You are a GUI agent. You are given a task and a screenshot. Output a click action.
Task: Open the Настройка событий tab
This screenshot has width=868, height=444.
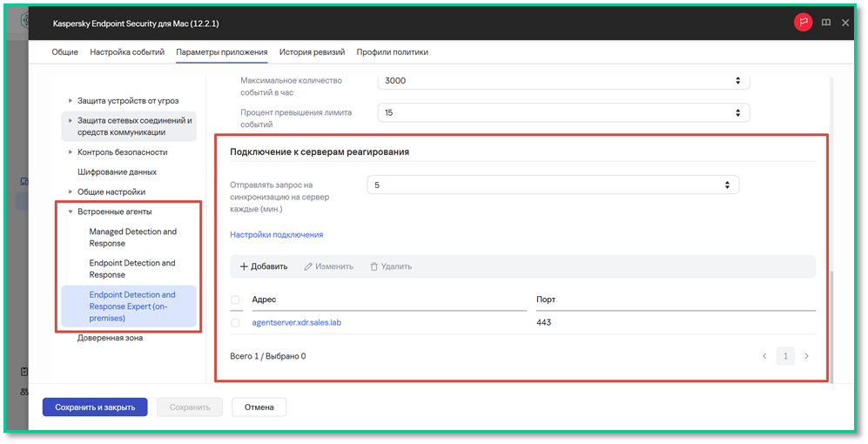click(127, 52)
